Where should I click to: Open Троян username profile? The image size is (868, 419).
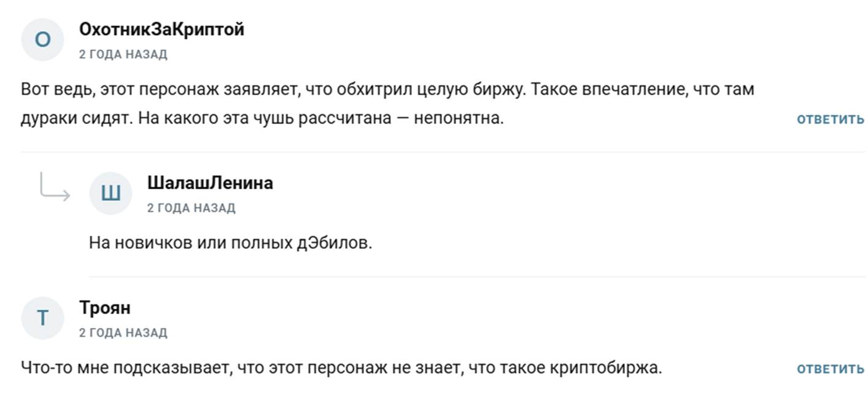[x=104, y=307]
